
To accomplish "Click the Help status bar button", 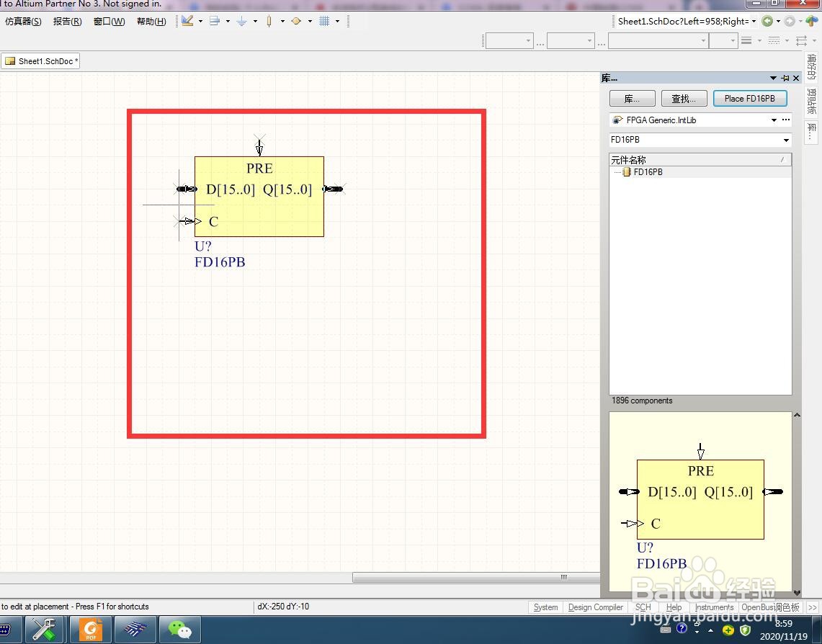I will [x=674, y=607].
